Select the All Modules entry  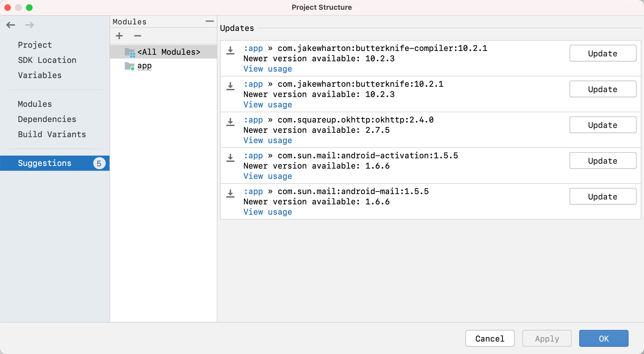169,52
